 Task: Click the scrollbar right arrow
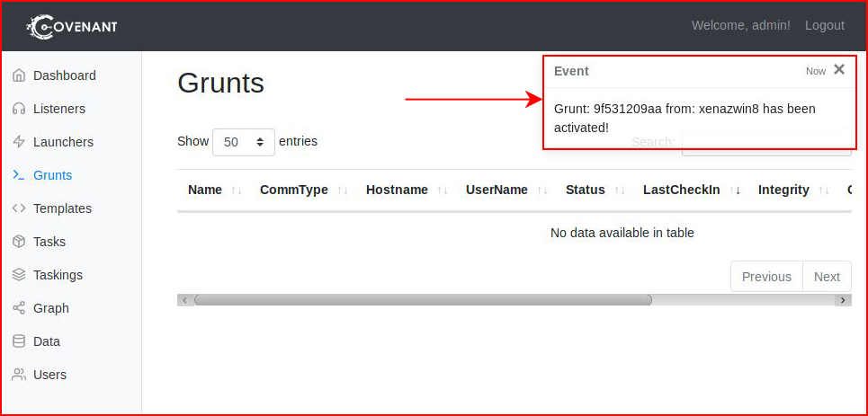pos(843,300)
